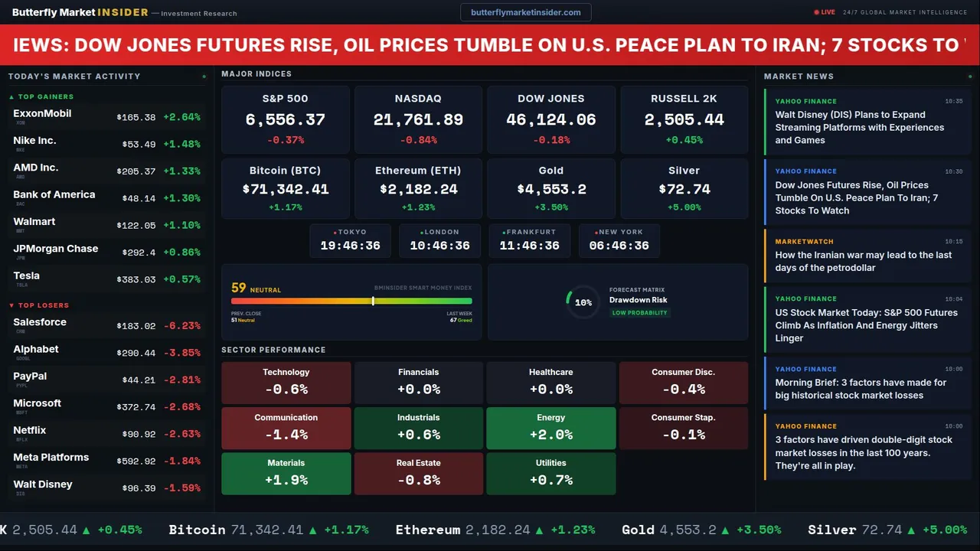Click the Top Gainers up-arrow icon
The image size is (980, 551).
[x=11, y=97]
